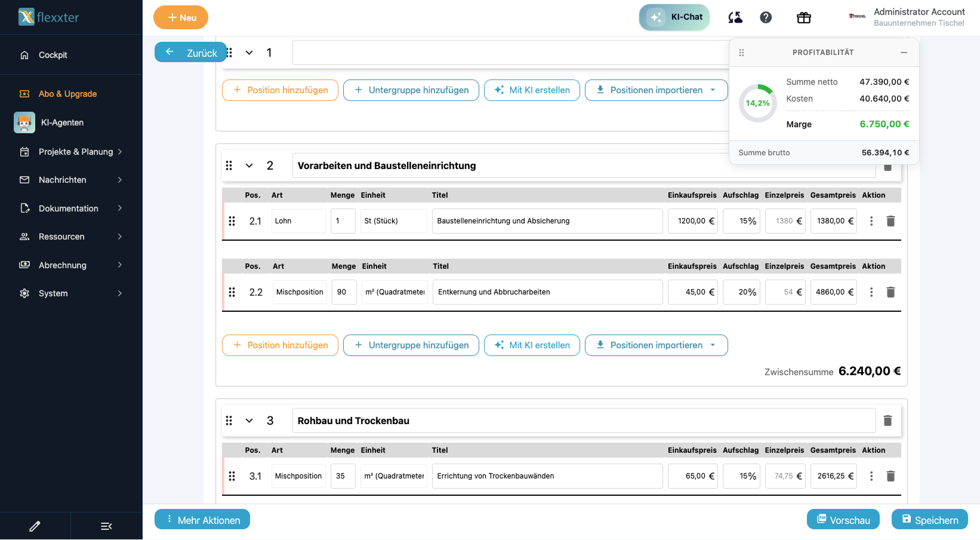Minimize the Profitabilität panel
The image size is (980, 540).
coord(904,53)
